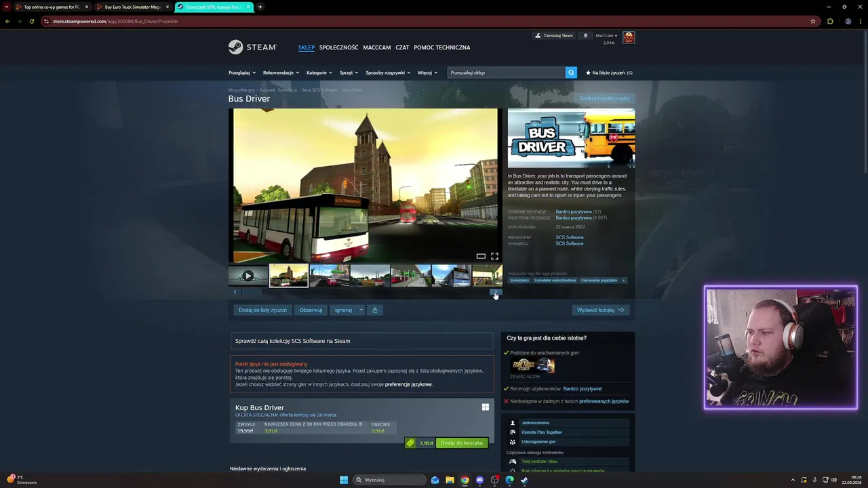Bookmark this page with star icon
The width and height of the screenshot is (868, 488).
pyautogui.click(x=813, y=21)
